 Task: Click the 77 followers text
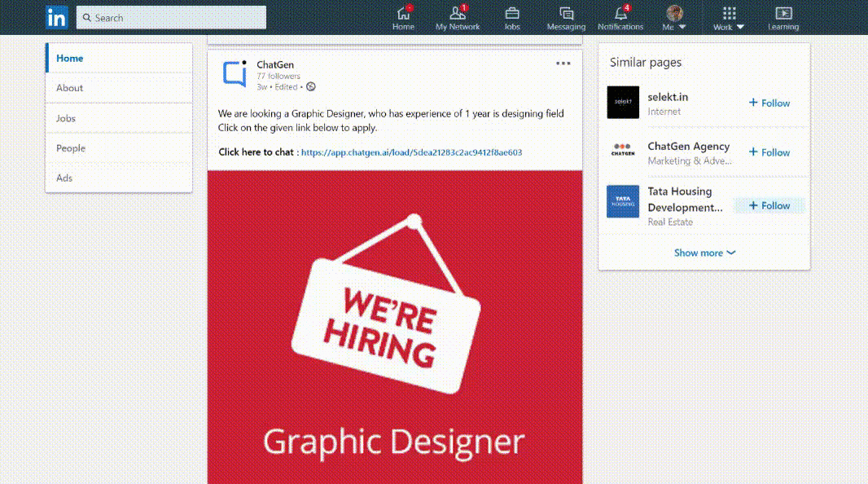click(278, 77)
